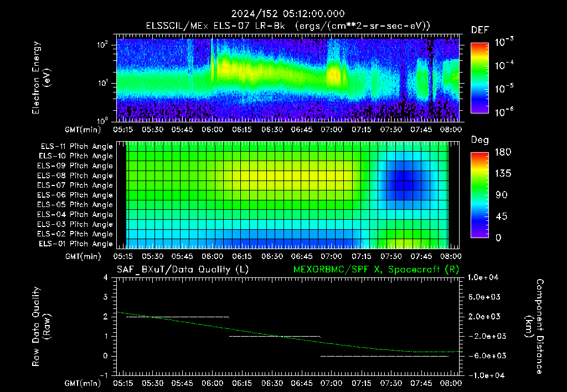This screenshot has width=567, height=392.
Task: Click the 3 tick on Raw Data Quality axis
Action: point(106,297)
